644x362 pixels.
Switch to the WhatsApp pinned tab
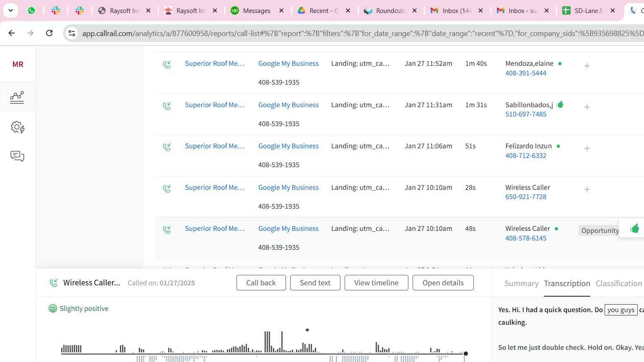point(31,10)
